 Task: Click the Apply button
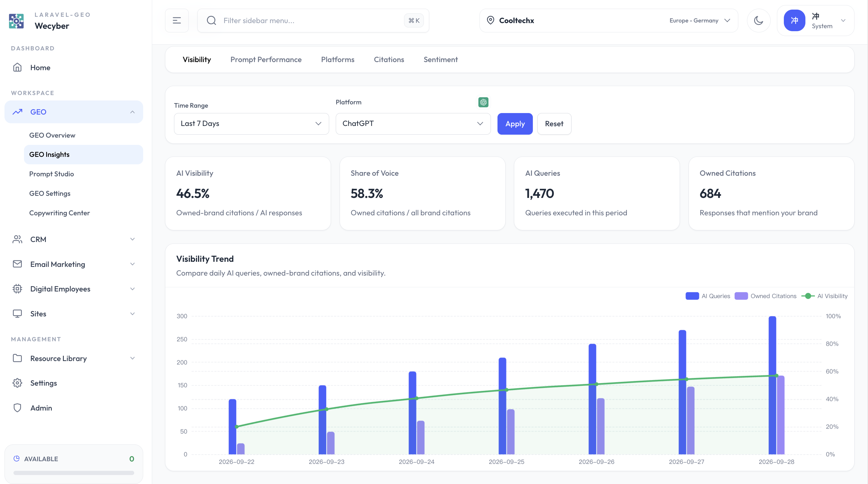(x=515, y=124)
